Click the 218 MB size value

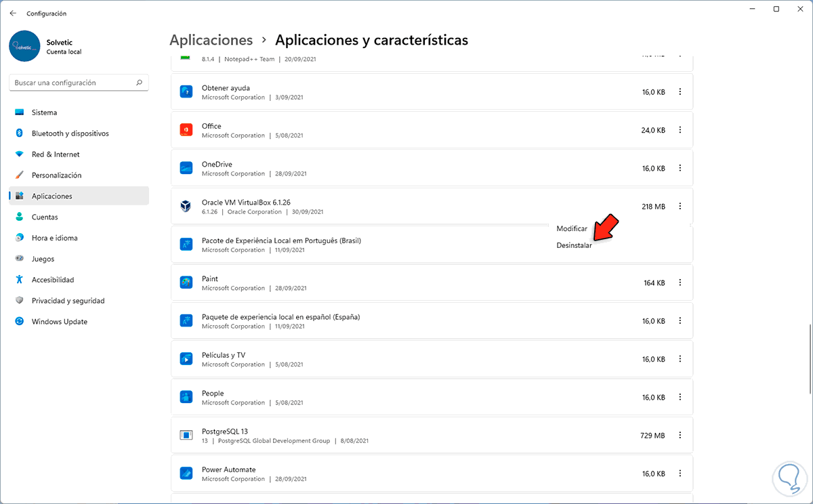[653, 207]
